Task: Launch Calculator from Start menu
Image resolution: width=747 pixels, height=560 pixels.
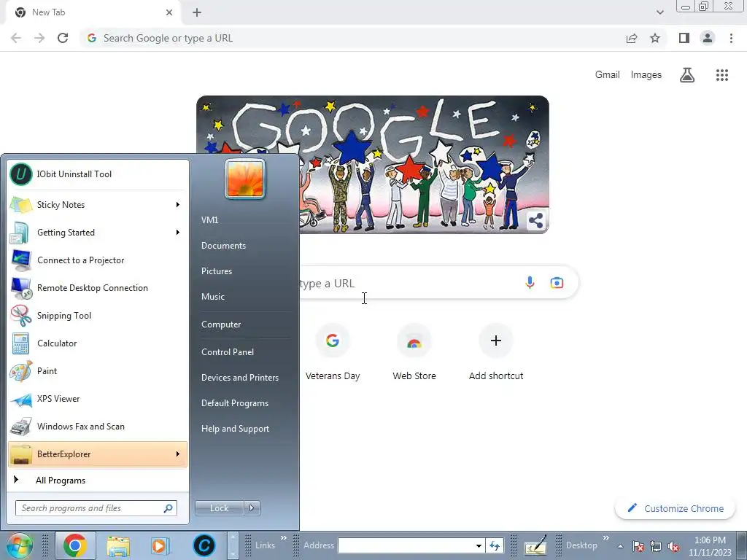Action: point(98,343)
